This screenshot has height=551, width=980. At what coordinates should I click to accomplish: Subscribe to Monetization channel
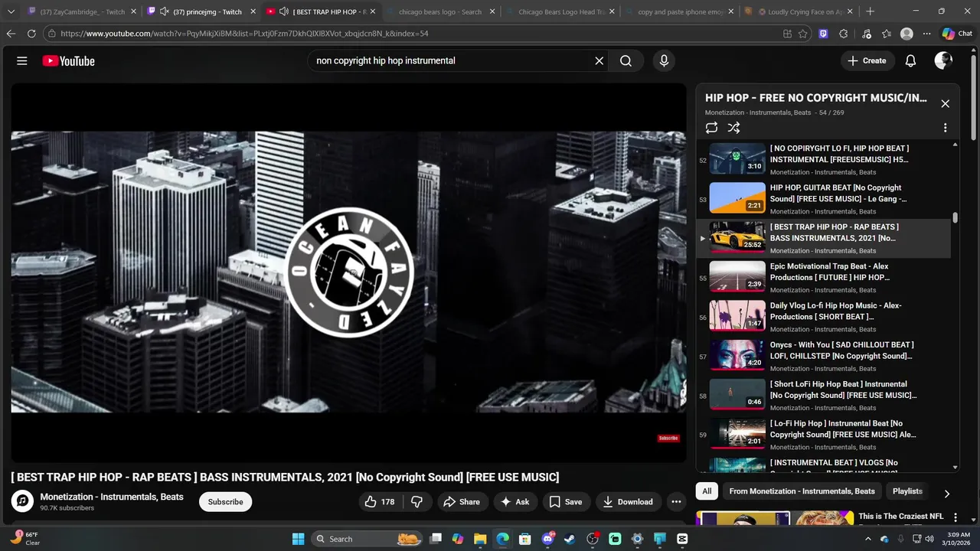coord(225,502)
